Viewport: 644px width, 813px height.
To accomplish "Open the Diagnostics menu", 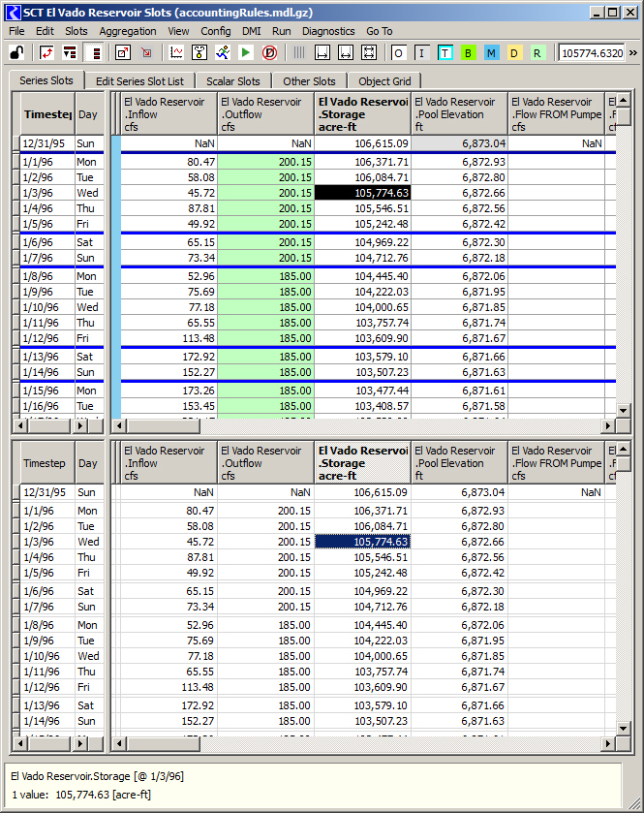I will pos(328,31).
